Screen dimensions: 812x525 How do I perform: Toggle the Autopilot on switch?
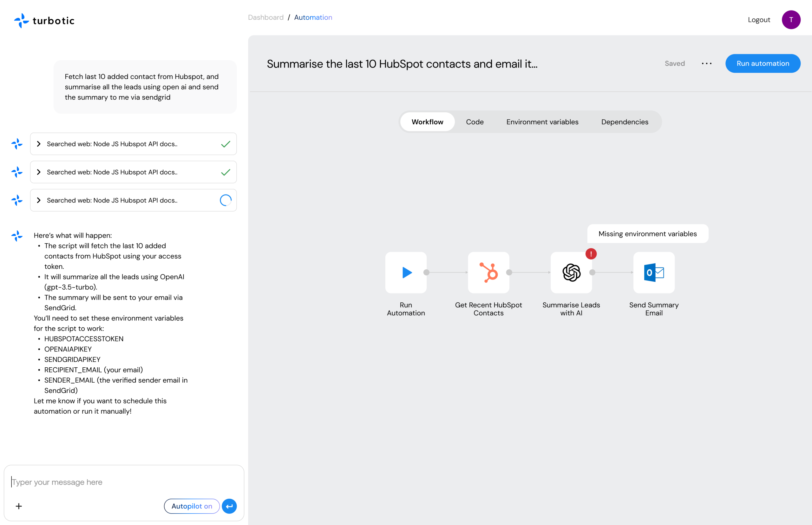pyautogui.click(x=192, y=506)
